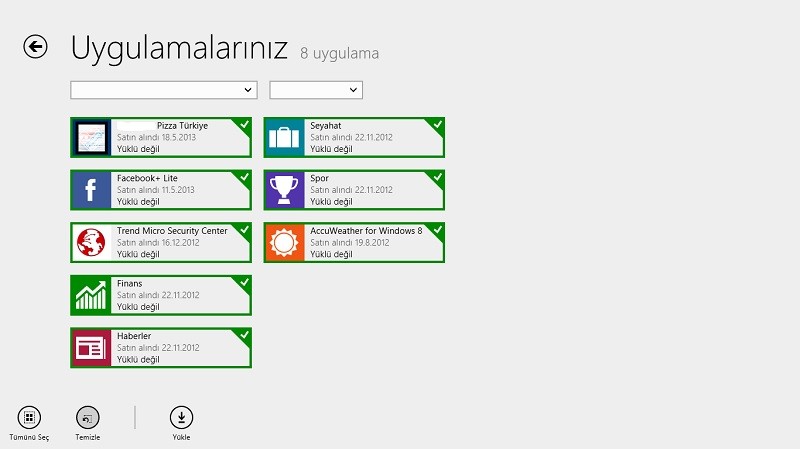Click Yüklü değil under Finans

[x=138, y=307]
